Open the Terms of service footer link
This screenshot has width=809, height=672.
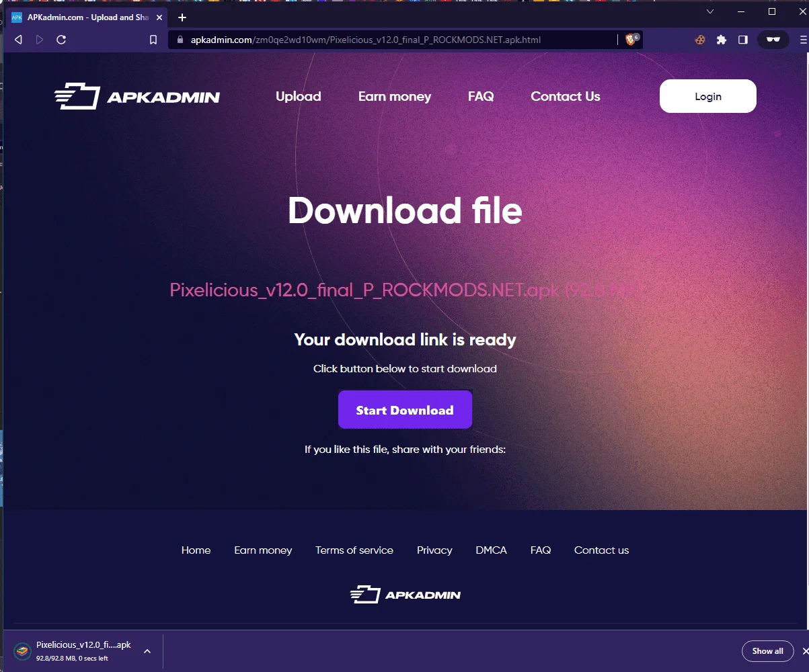354,550
